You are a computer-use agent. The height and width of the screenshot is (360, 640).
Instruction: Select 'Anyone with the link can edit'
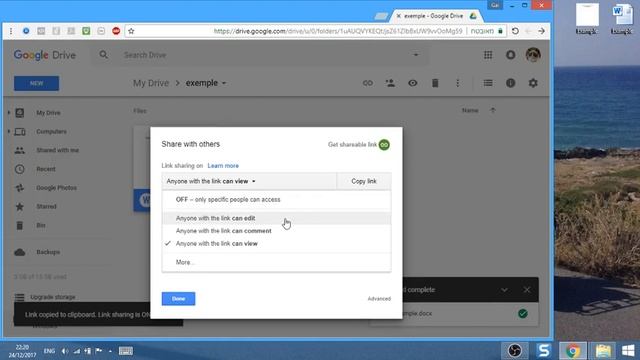pyautogui.click(x=276, y=218)
